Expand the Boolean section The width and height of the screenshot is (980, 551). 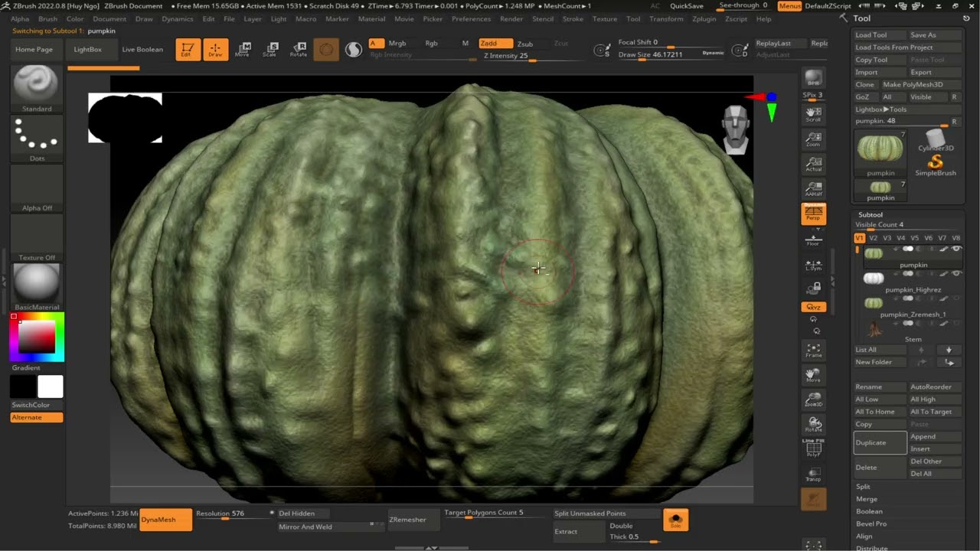869,511
